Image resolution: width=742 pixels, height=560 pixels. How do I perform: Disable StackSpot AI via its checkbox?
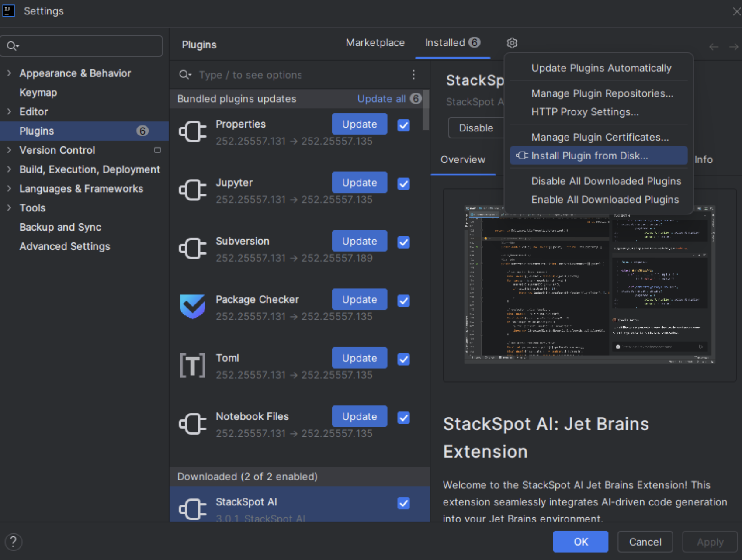pos(403,503)
